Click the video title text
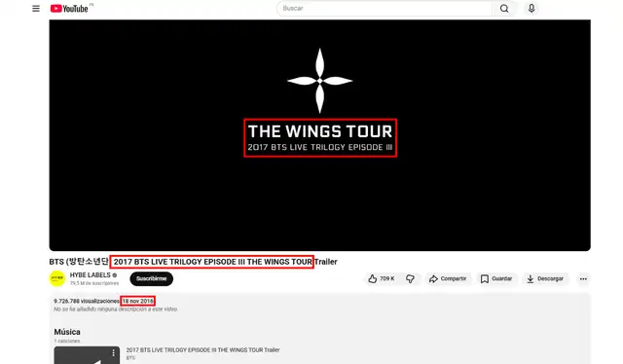The height and width of the screenshot is (364, 623). click(193, 262)
